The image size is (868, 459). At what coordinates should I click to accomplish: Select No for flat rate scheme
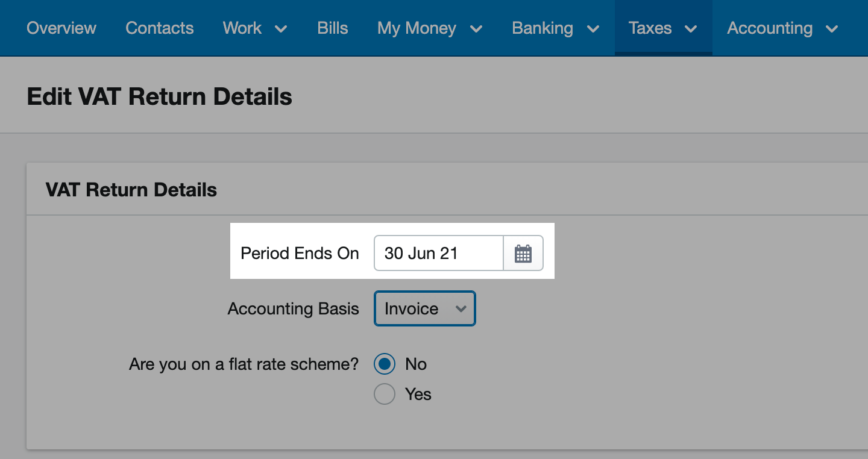pyautogui.click(x=385, y=364)
